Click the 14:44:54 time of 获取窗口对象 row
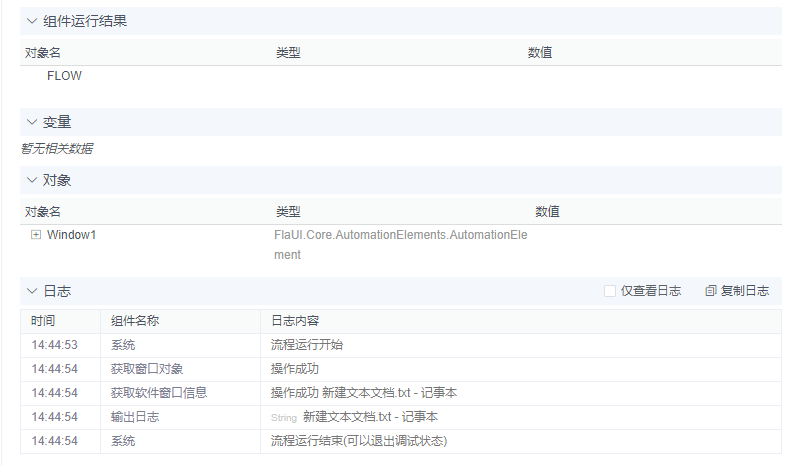The height and width of the screenshot is (466, 795). (x=55, y=369)
